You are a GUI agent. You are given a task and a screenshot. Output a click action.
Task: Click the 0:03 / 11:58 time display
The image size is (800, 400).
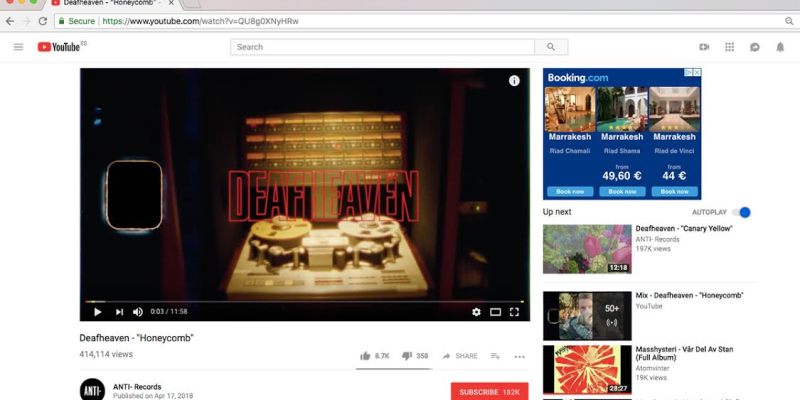(x=169, y=311)
